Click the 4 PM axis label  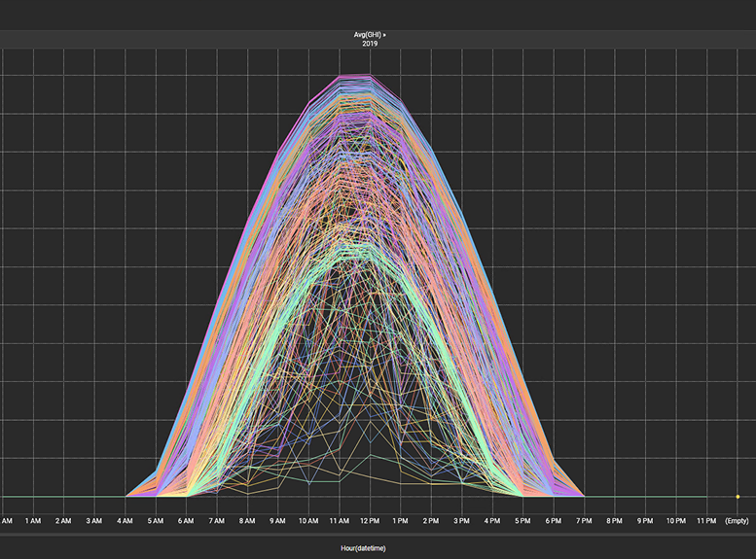click(x=492, y=521)
